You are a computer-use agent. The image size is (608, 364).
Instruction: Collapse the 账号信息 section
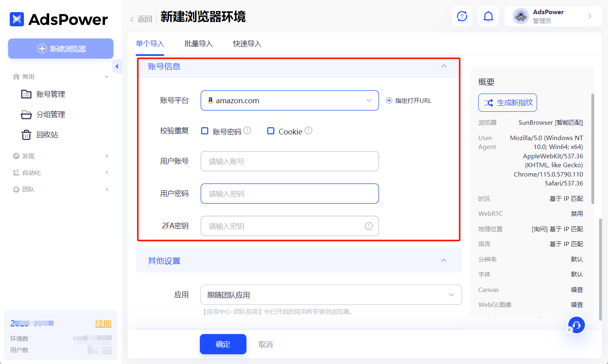point(443,66)
